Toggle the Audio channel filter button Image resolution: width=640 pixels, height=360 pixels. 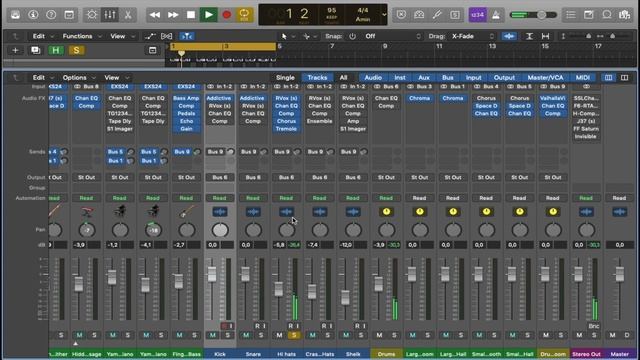point(373,78)
